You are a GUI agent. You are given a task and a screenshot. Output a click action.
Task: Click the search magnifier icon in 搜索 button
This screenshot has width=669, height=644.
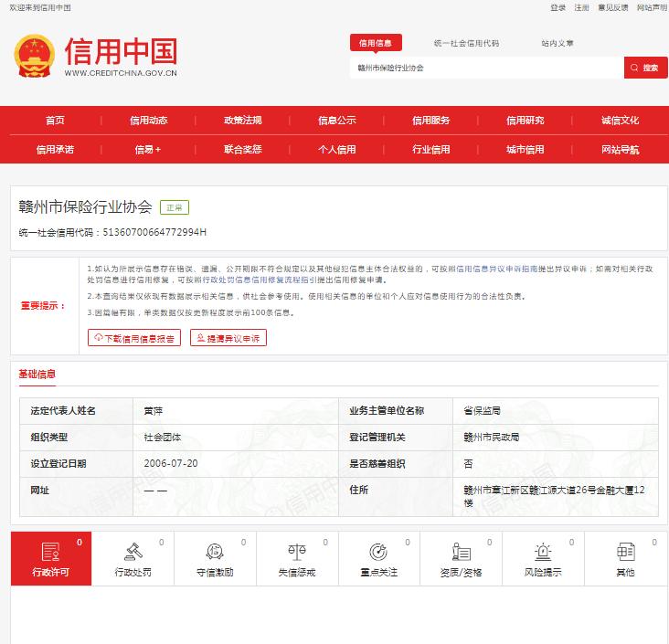(634, 68)
